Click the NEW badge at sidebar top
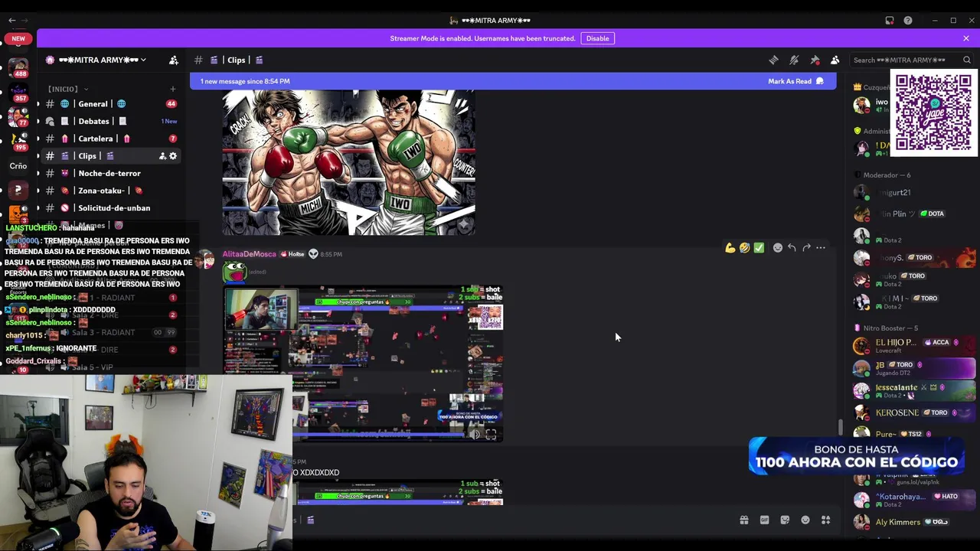Viewport: 980px width, 551px height. click(18, 38)
